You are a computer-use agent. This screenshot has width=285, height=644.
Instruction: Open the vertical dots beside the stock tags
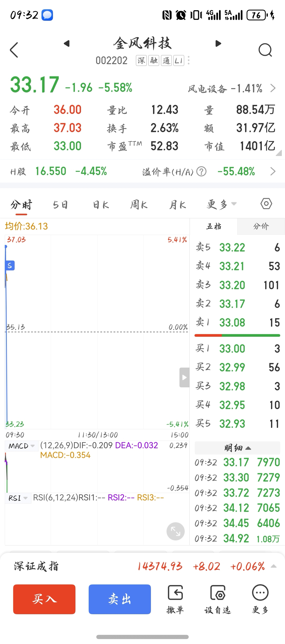coord(188,61)
